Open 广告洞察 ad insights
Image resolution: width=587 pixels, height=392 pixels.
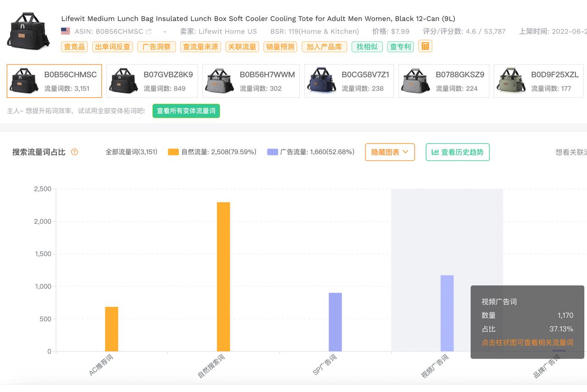coord(156,47)
